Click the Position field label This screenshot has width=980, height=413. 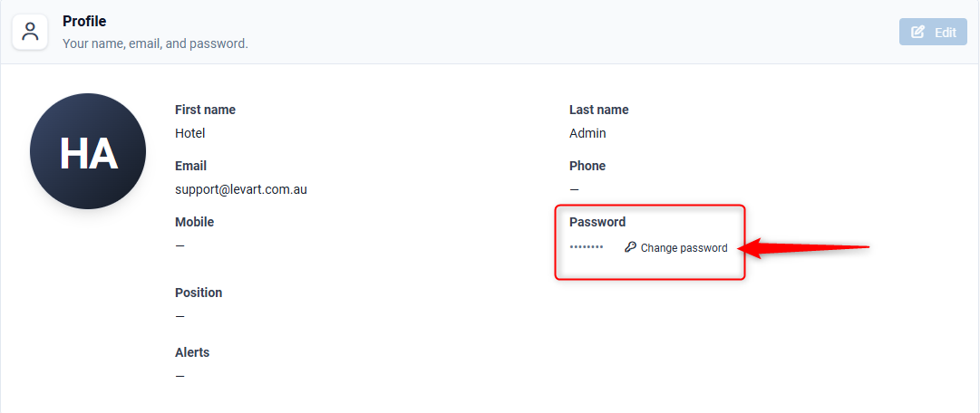tap(199, 293)
